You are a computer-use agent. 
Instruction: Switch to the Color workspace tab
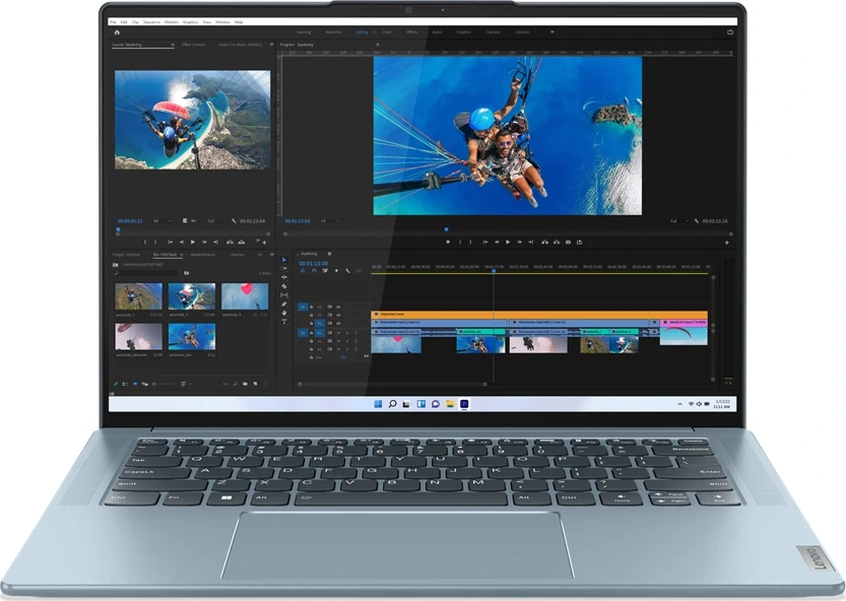387,32
